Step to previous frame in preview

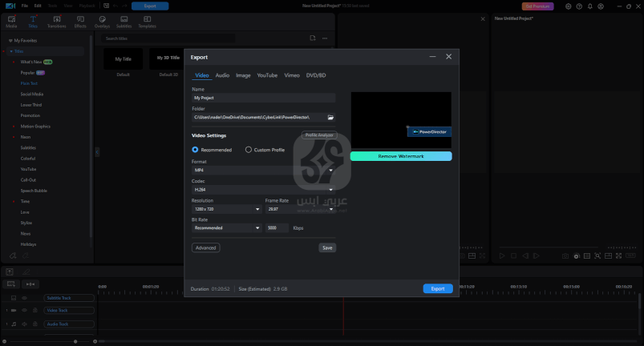(525, 255)
